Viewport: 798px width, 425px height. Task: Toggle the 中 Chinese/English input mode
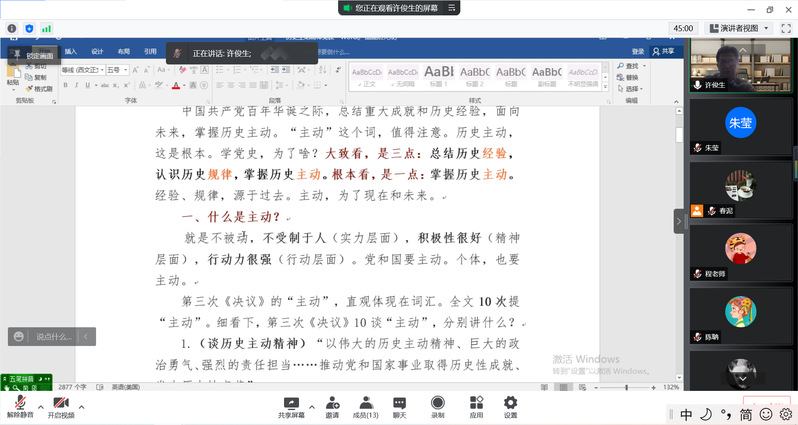pos(686,414)
